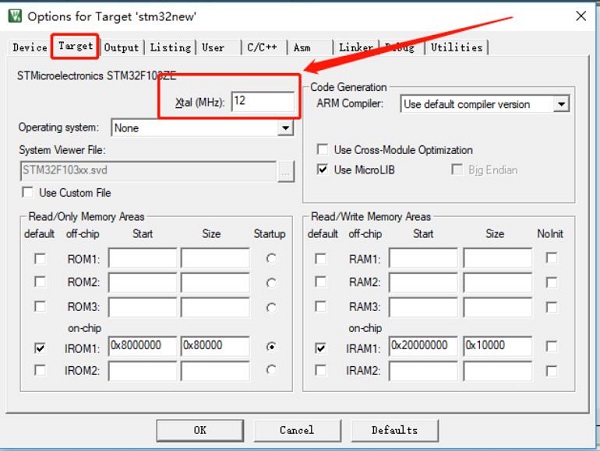Switch to the Output tab
600x451 pixels.
click(x=122, y=47)
